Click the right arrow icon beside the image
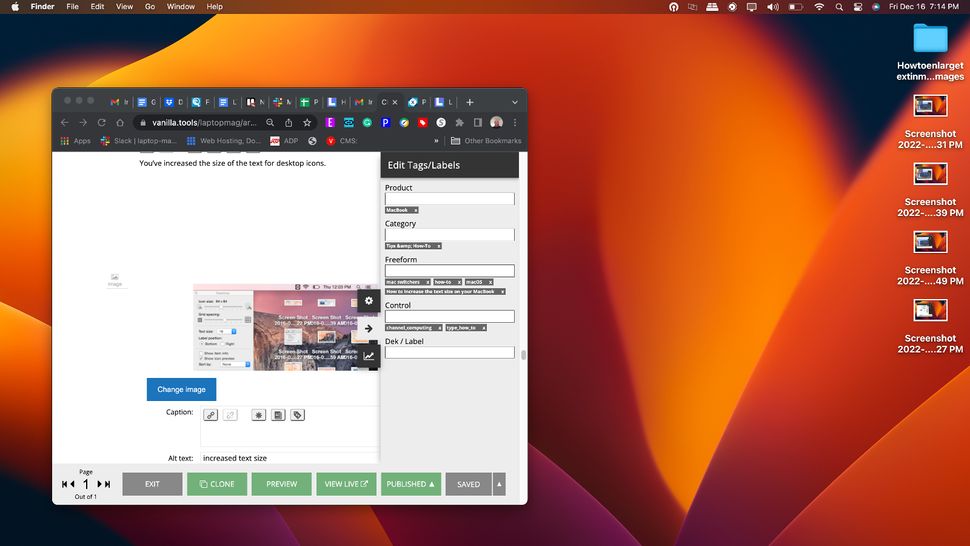Screen dimensions: 970x546 [369, 328]
